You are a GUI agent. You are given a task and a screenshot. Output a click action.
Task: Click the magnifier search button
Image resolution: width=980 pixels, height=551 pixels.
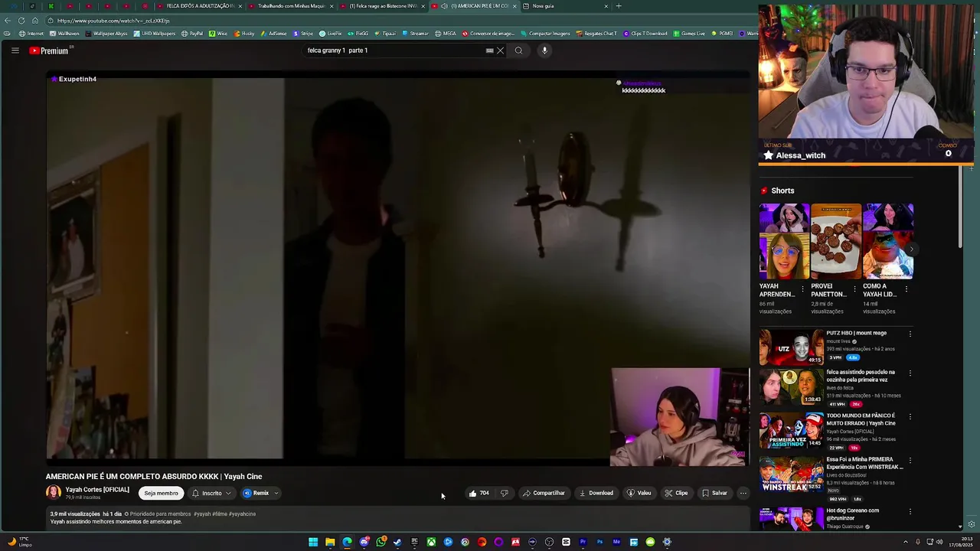coord(518,51)
